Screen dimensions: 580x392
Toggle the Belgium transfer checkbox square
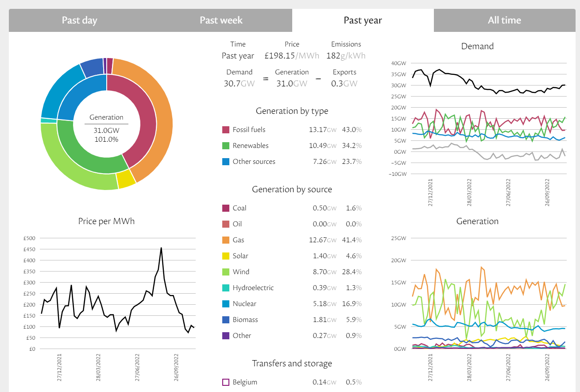(x=226, y=382)
